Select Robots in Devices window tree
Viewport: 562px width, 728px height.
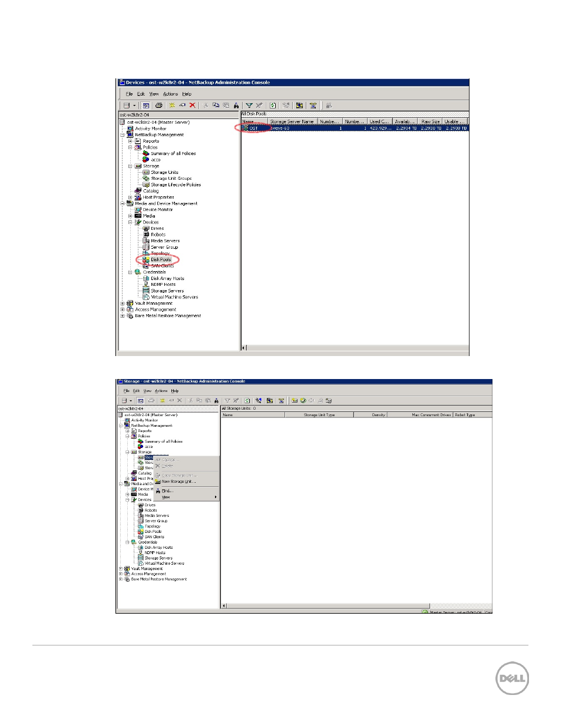pos(158,235)
